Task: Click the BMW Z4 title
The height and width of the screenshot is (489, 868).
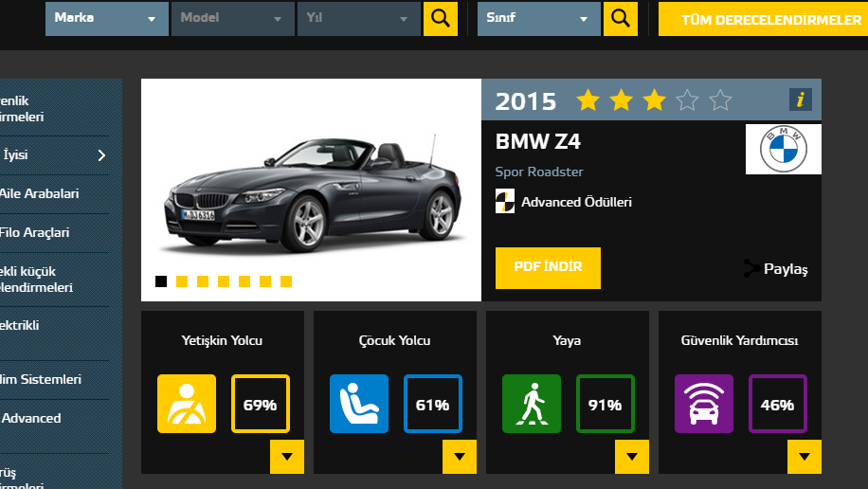Action: pyautogui.click(x=537, y=142)
